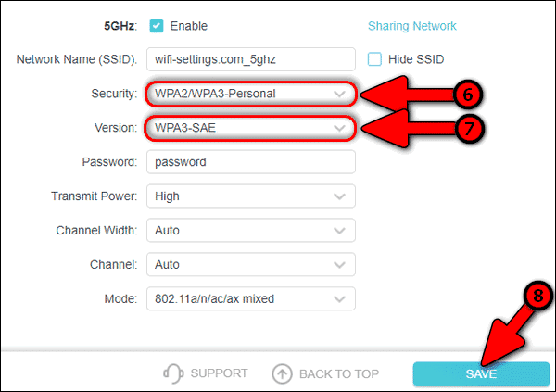The height and width of the screenshot is (392, 556).
Task: Open the Channel Width Auto dropdown
Action: click(x=251, y=231)
